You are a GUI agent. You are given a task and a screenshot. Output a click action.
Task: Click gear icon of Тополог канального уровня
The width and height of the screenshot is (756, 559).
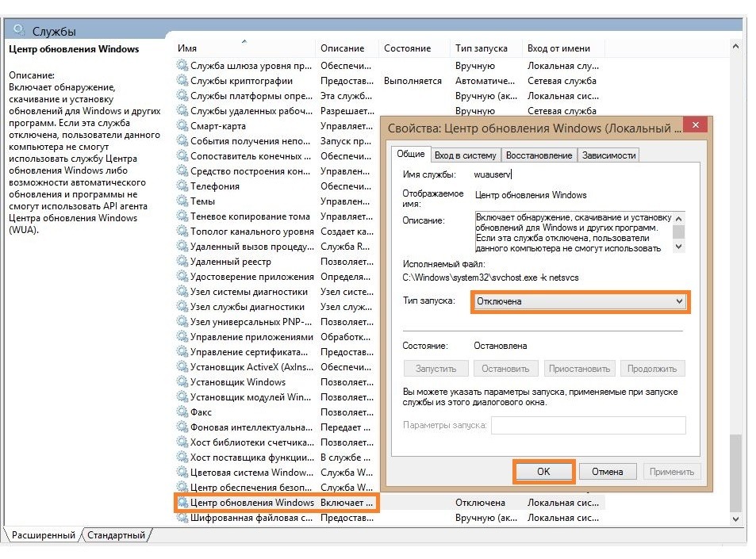tap(182, 232)
